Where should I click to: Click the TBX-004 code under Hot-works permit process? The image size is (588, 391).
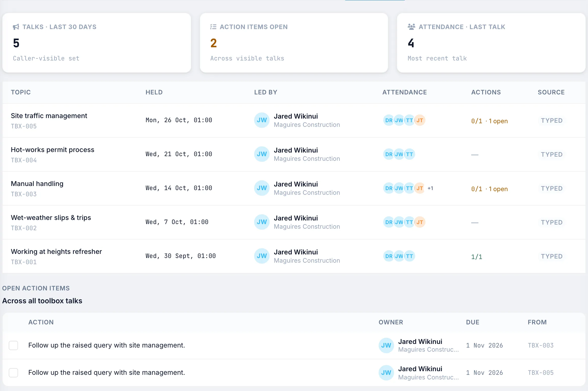pyautogui.click(x=24, y=160)
